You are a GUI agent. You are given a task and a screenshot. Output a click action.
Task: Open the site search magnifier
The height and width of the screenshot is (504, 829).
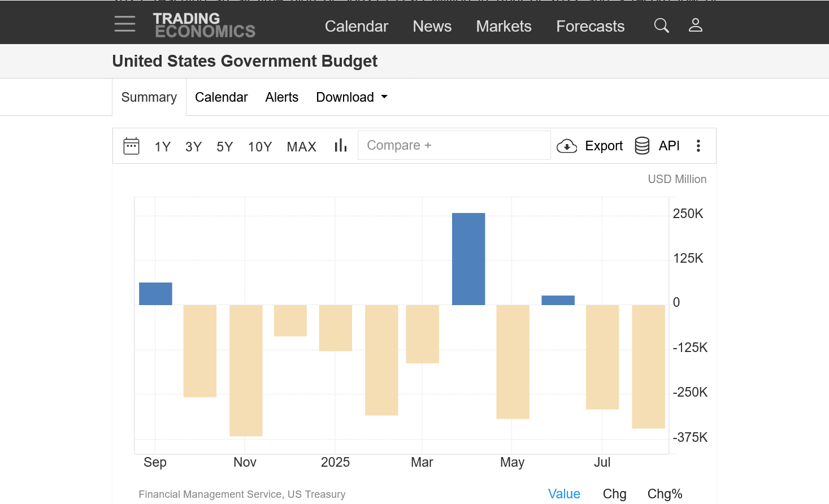(661, 25)
